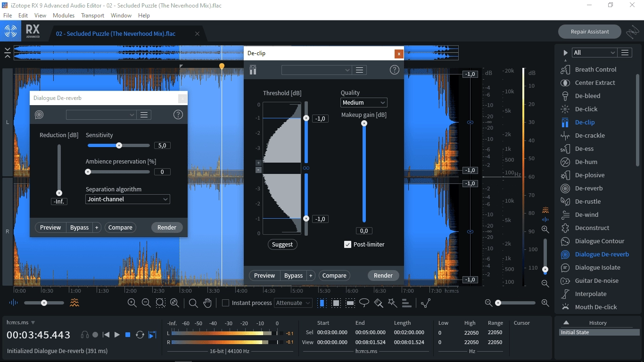The image size is (644, 362).
Task: Click Render in De-clip window
Action: coord(383,275)
